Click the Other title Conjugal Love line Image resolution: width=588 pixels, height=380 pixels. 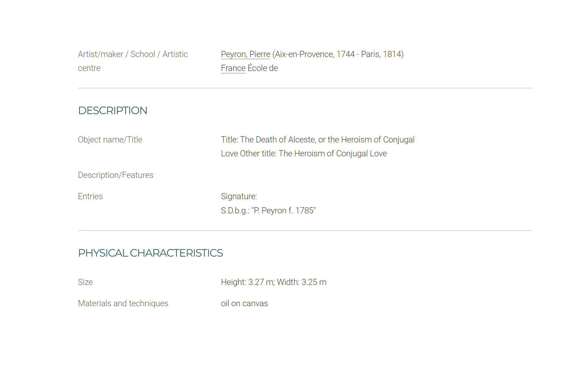pyautogui.click(x=304, y=153)
